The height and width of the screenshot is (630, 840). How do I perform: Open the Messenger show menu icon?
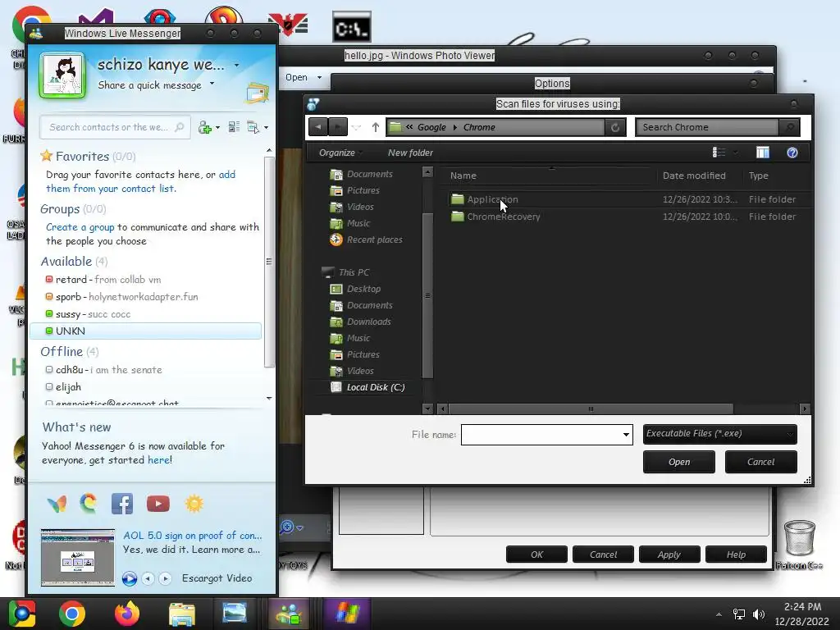click(253, 127)
